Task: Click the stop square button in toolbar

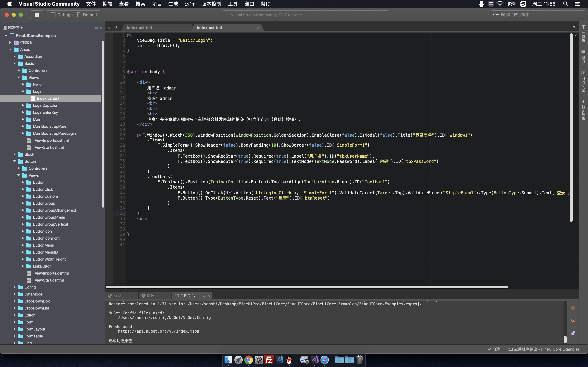Action: 37,15
